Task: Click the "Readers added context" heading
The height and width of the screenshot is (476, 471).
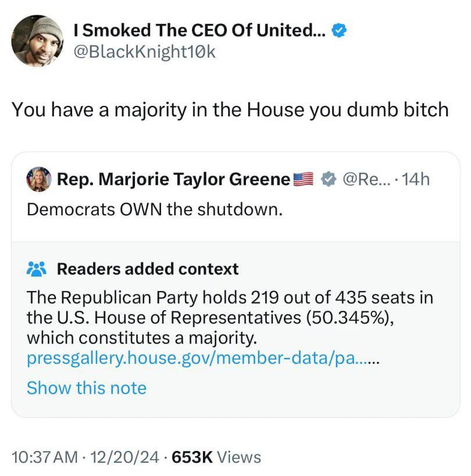Action: coord(148,269)
